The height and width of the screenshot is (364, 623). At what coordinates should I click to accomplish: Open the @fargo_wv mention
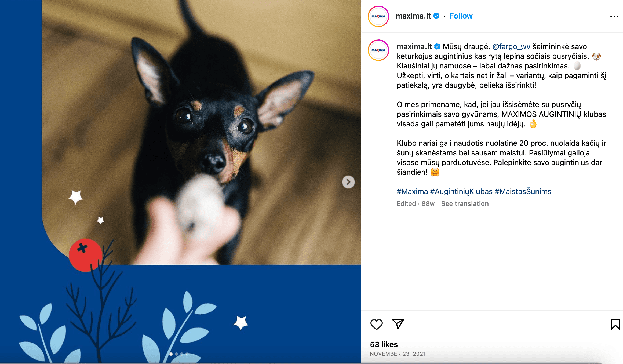[511, 46]
